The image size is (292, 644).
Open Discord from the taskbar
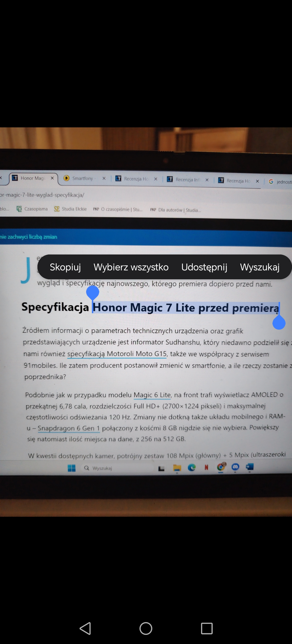[x=235, y=467]
